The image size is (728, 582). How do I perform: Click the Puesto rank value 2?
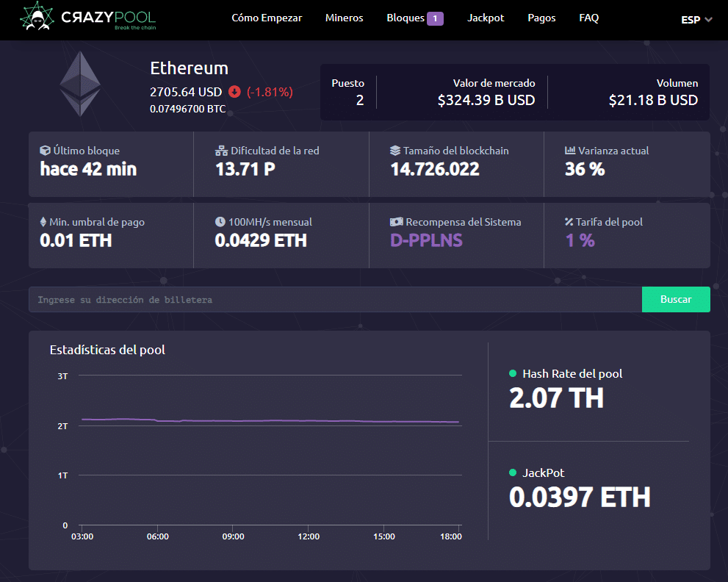360,101
